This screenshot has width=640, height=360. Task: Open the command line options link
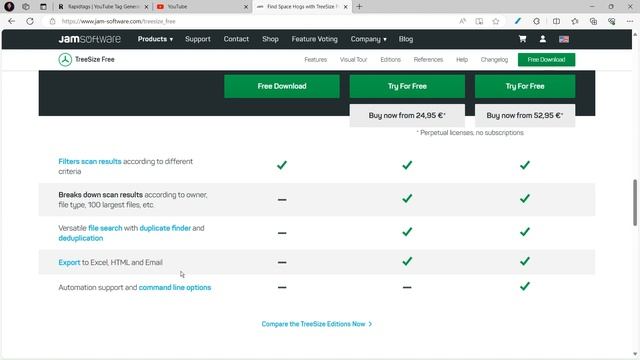pyautogui.click(x=175, y=287)
